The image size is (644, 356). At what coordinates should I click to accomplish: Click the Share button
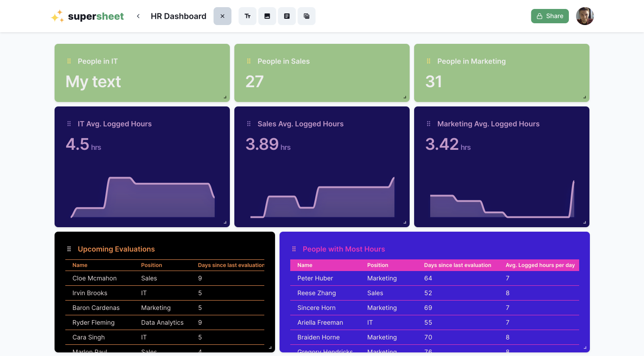550,16
